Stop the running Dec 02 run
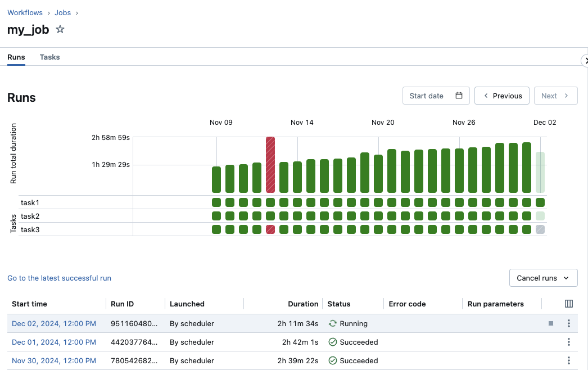The image size is (588, 370). point(551,323)
